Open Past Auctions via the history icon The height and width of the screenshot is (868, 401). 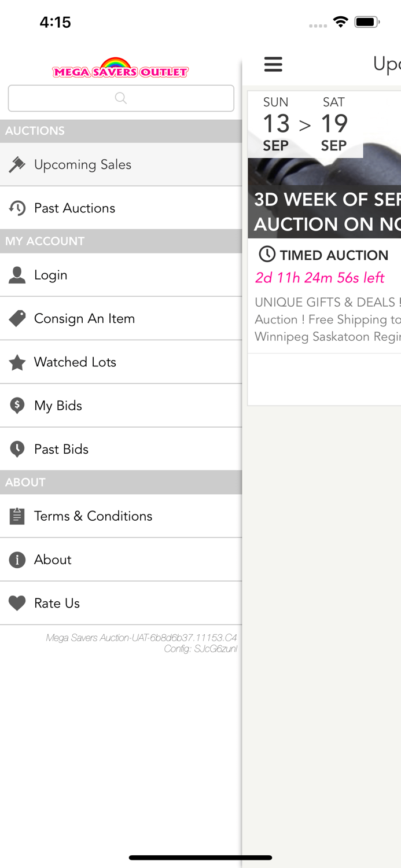pyautogui.click(x=17, y=208)
